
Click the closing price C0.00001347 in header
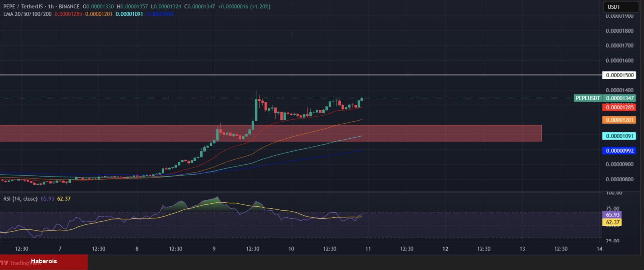(x=200, y=6)
